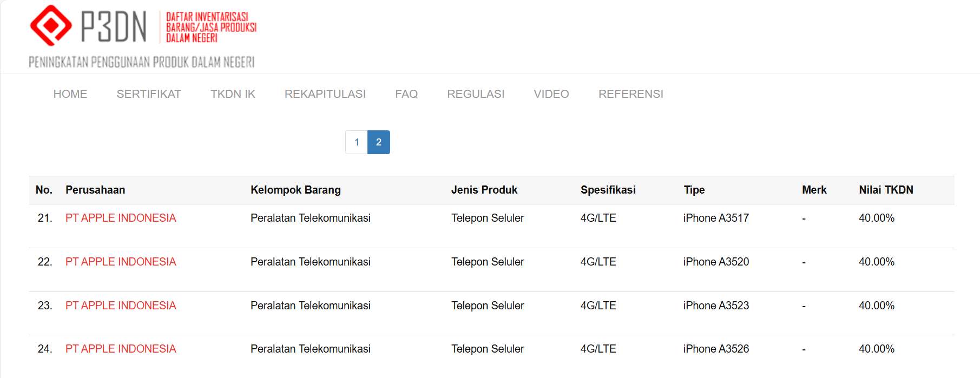The width and height of the screenshot is (980, 378).
Task: Click 4G/LTE in the iPhone A3523 row
Action: 598,306
